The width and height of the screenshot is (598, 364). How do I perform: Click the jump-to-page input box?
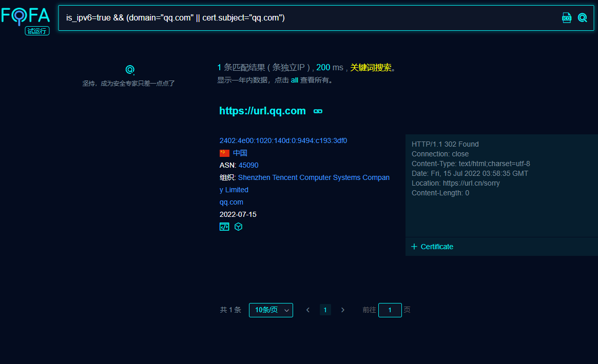390,310
